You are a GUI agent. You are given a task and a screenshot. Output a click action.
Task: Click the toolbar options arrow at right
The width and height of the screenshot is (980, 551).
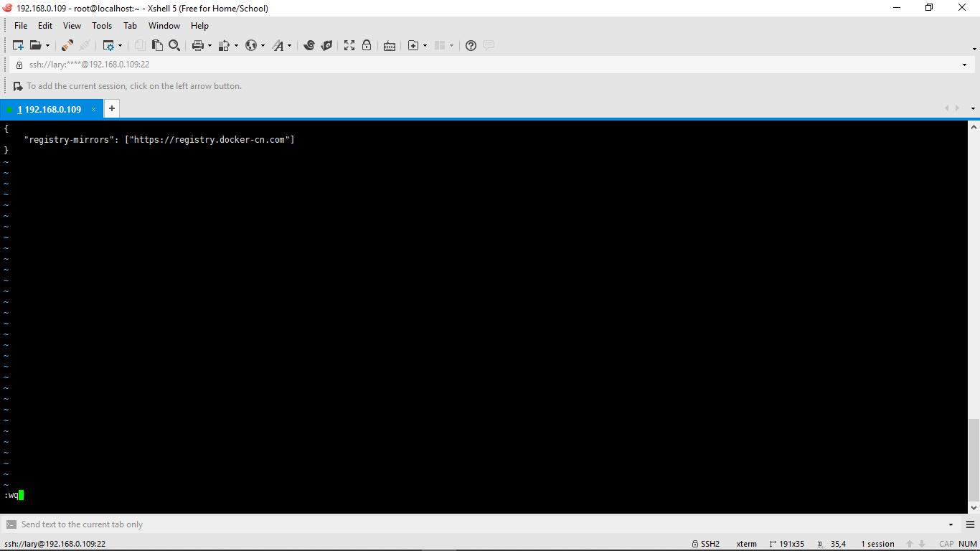pos(974,49)
